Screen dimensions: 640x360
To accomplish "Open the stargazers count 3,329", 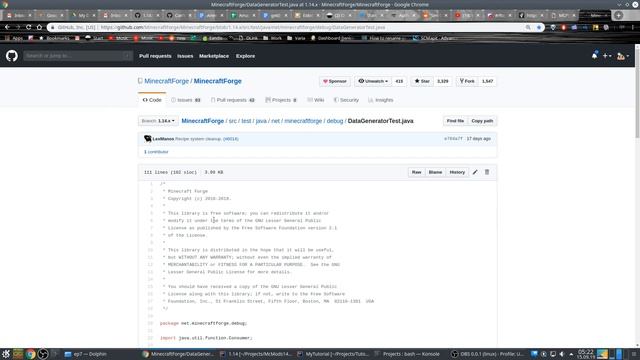I will pos(443,81).
